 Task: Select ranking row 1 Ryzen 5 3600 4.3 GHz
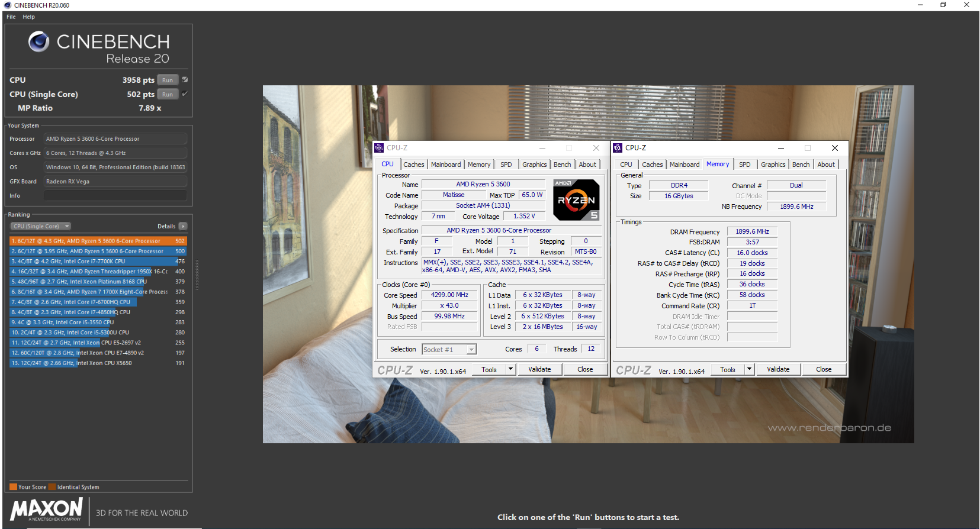98,241
